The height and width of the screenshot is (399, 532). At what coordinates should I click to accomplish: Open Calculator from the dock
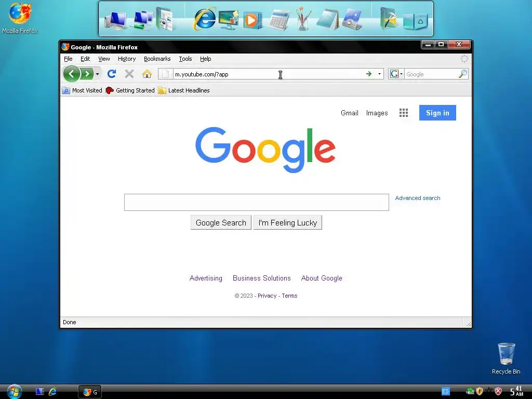[279, 20]
